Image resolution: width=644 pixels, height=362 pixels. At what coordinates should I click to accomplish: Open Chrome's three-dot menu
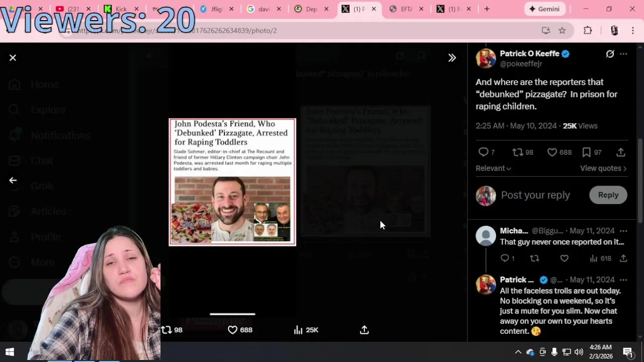(633, 31)
